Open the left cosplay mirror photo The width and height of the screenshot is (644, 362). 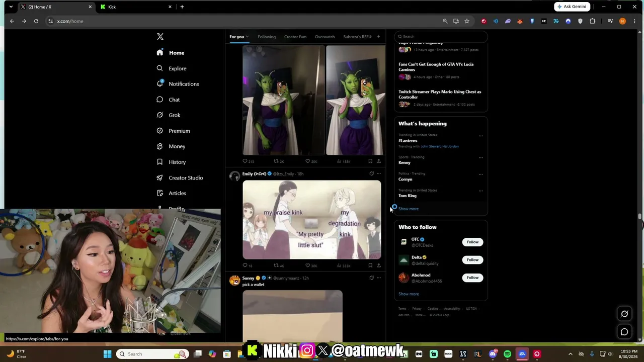click(283, 100)
